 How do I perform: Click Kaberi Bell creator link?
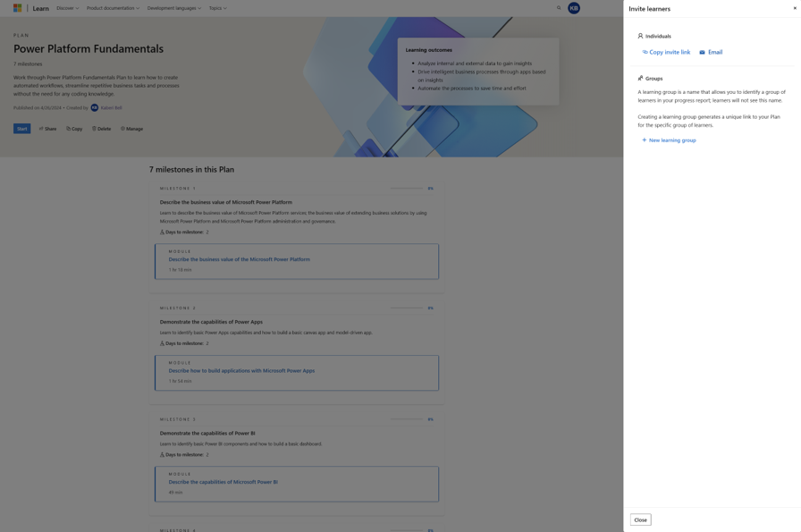pos(111,106)
